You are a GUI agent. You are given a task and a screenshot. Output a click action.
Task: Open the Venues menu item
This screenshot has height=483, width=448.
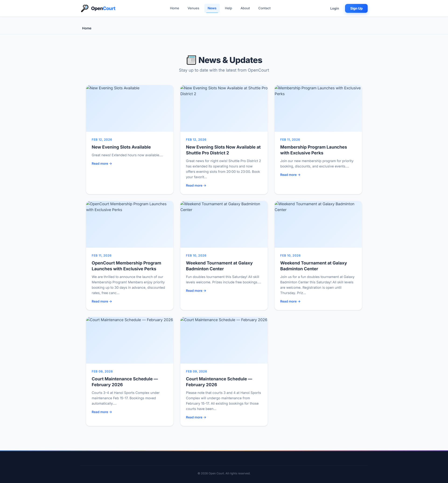coord(193,8)
